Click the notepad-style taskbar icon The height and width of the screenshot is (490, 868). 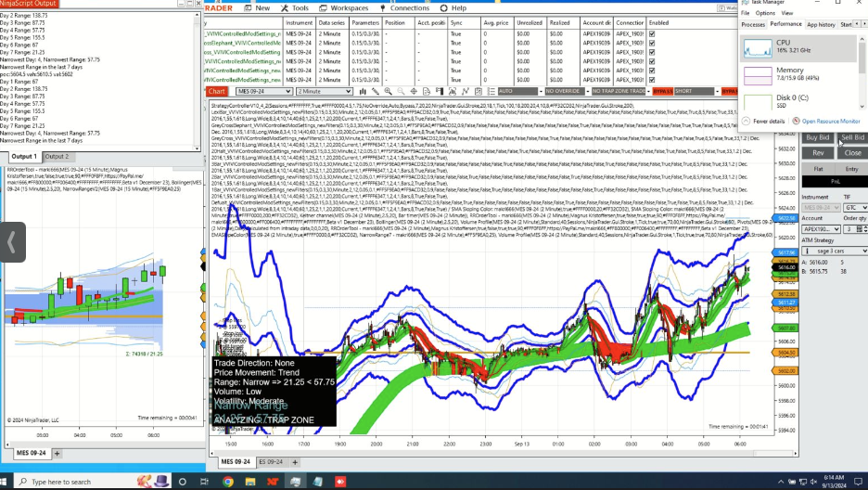pos(318,482)
